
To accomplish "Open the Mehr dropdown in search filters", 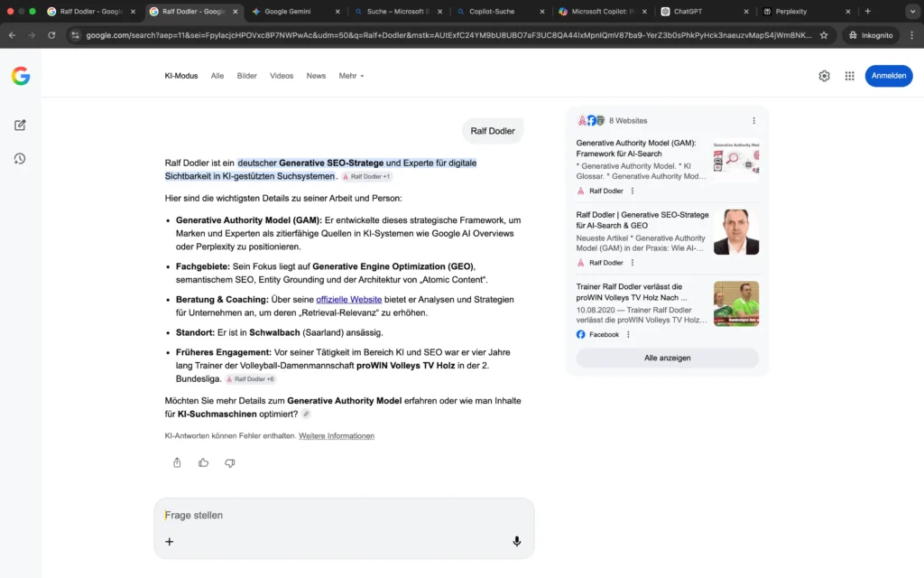I will pyautogui.click(x=350, y=76).
